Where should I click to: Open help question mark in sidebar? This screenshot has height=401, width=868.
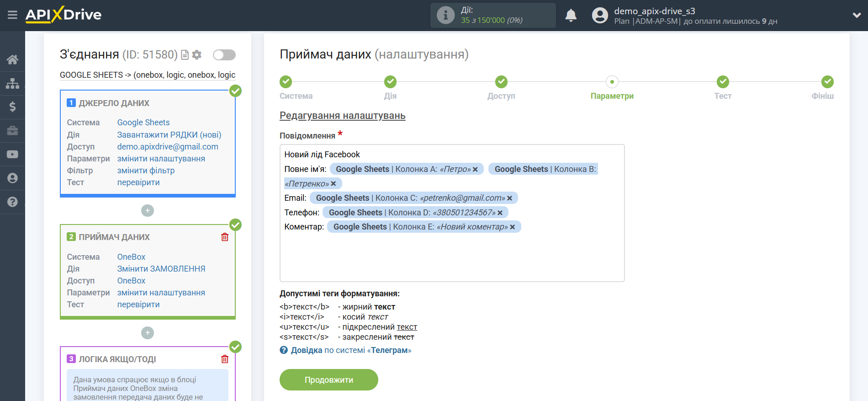(x=12, y=202)
